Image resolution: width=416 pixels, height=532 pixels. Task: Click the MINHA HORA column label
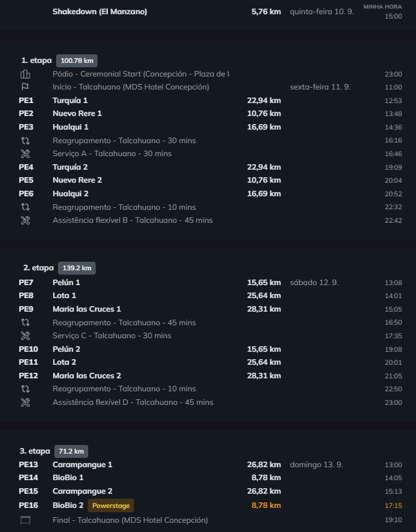tap(383, 7)
